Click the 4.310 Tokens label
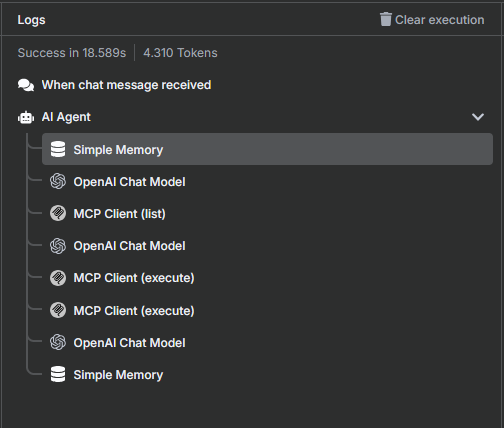This screenshot has width=504, height=428. [180, 53]
